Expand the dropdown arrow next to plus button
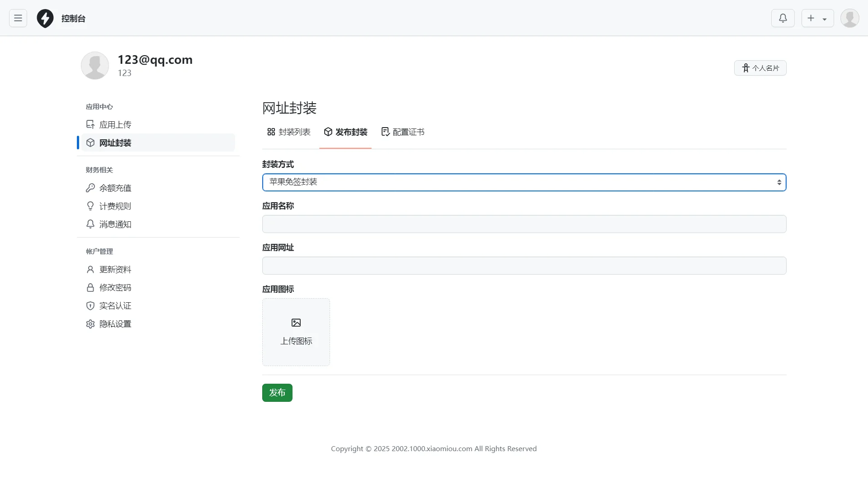The height and width of the screenshot is (481, 868). pos(826,18)
